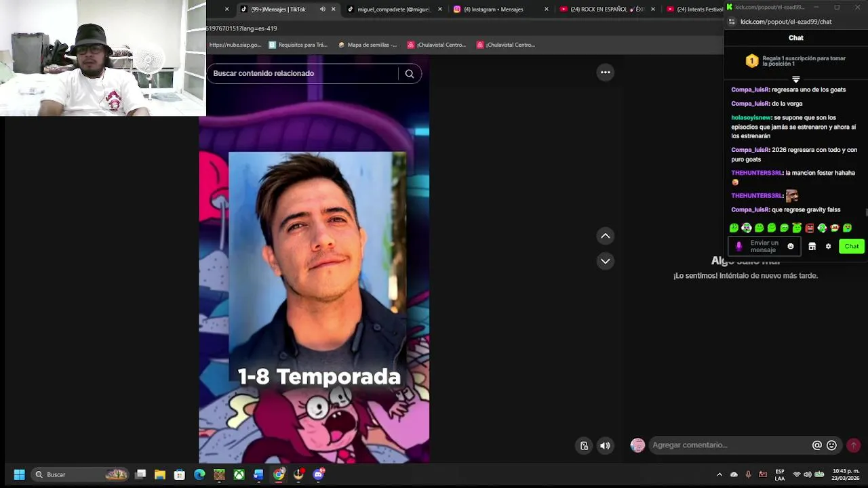Switch to the Intents Festival YouTube tab
868x488 pixels.
(x=695, y=9)
